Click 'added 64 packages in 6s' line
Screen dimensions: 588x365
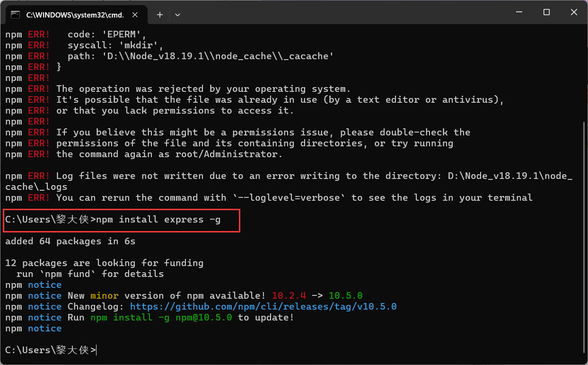tap(70, 241)
